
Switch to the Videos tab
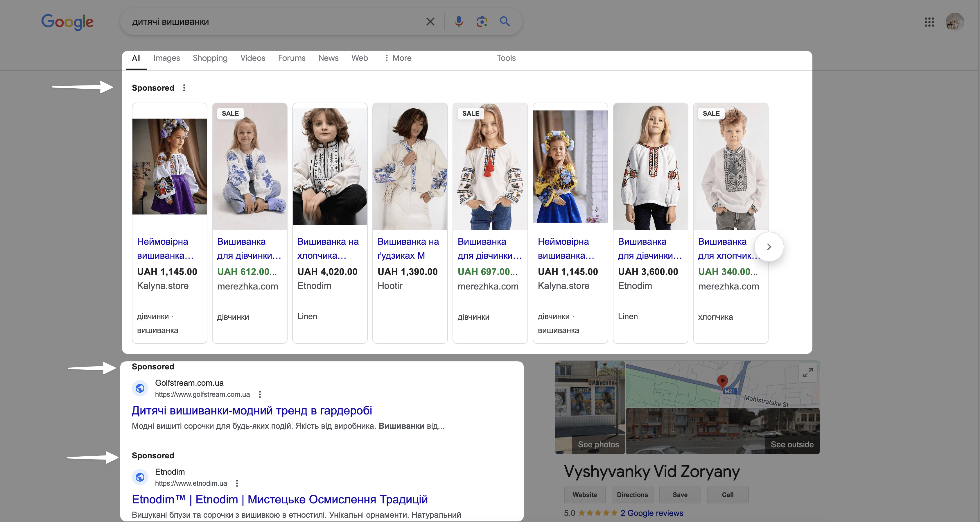click(x=253, y=58)
